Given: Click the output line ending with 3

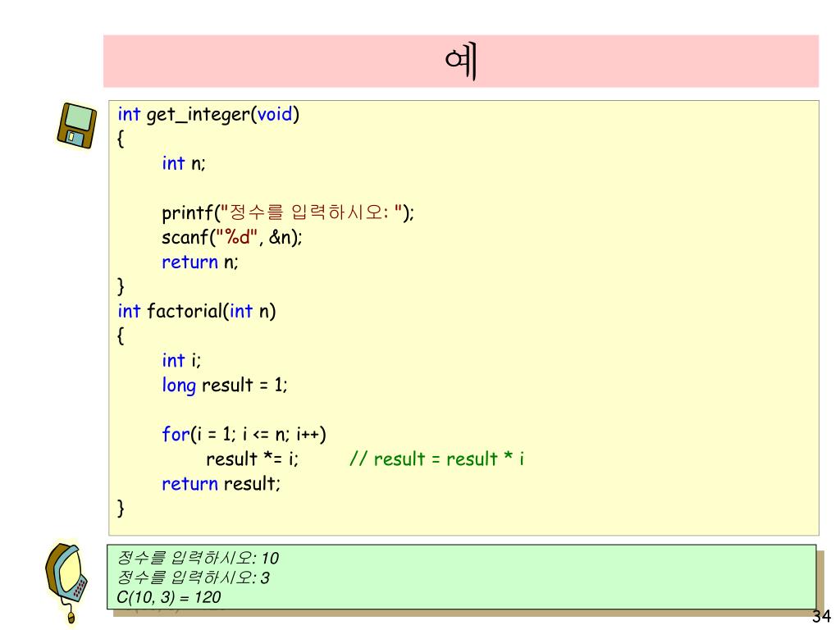Looking at the screenshot, I should (193, 577).
